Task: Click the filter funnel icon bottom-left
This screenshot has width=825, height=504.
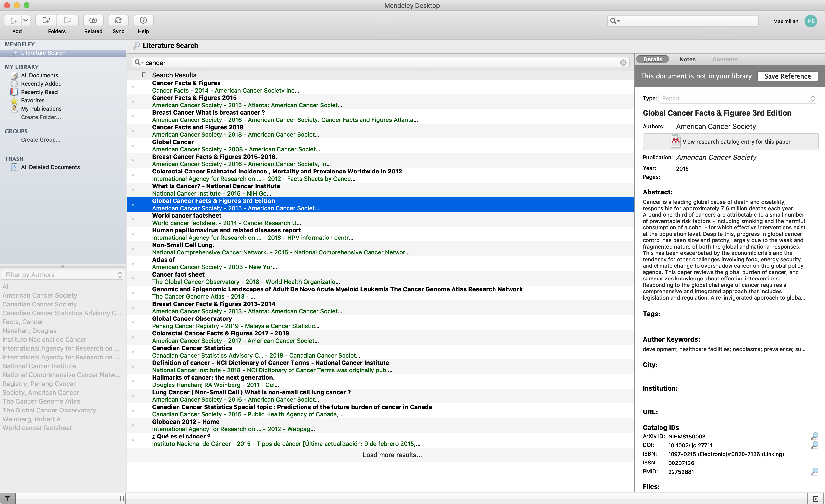Action: click(x=8, y=498)
